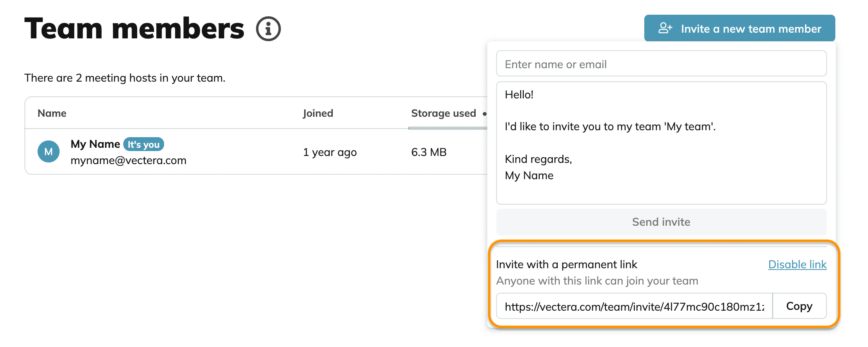Click the Send invite button
Viewport: 868px width, 347px height.
pyautogui.click(x=661, y=222)
